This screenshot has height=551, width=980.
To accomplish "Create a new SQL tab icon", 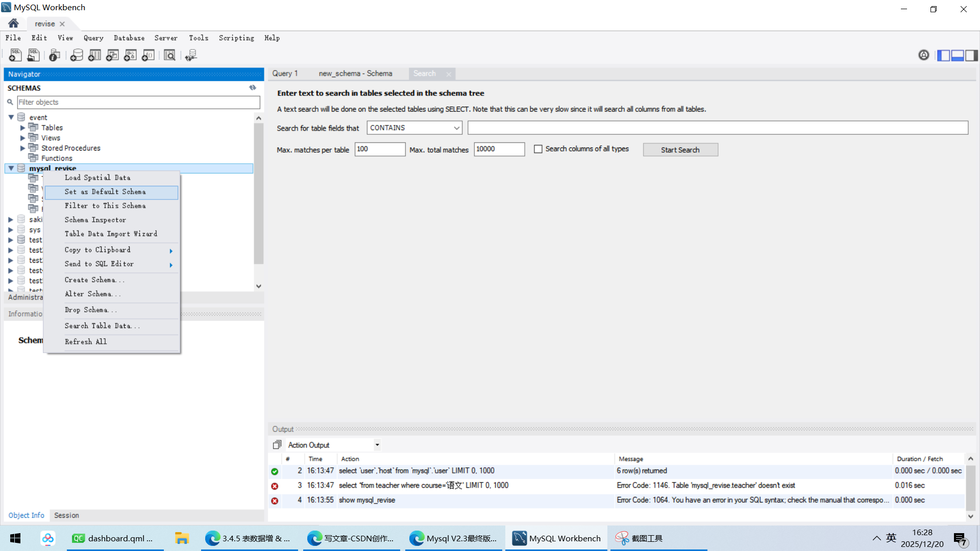I will point(15,55).
